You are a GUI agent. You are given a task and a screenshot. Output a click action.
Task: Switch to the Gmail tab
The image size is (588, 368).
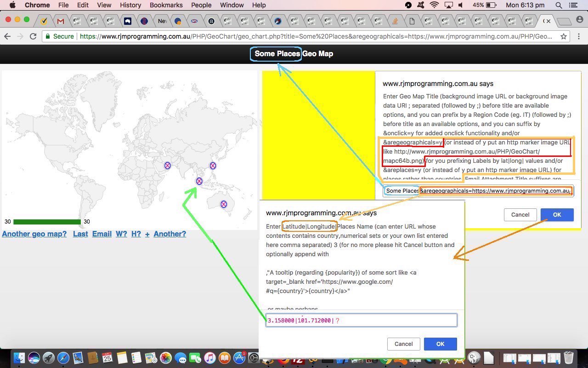61,21
